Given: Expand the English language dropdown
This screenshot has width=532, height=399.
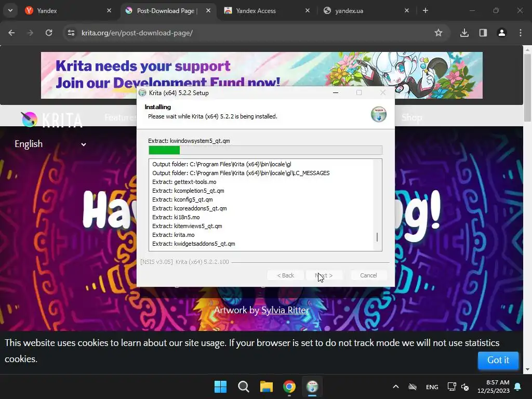Looking at the screenshot, I should coord(50,144).
